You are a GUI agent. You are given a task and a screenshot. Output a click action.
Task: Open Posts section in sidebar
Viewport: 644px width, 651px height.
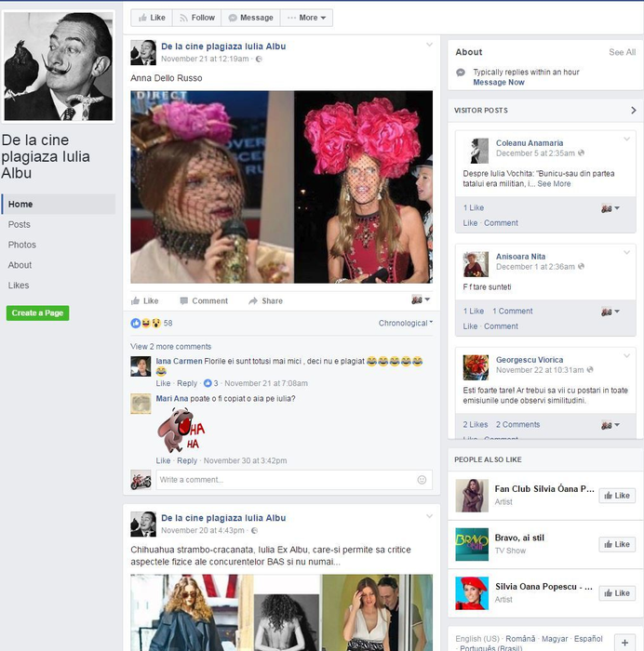click(x=20, y=225)
